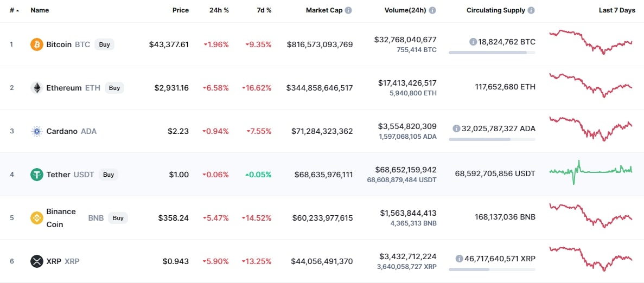Sort by Circulating Supply header

[x=496, y=10]
